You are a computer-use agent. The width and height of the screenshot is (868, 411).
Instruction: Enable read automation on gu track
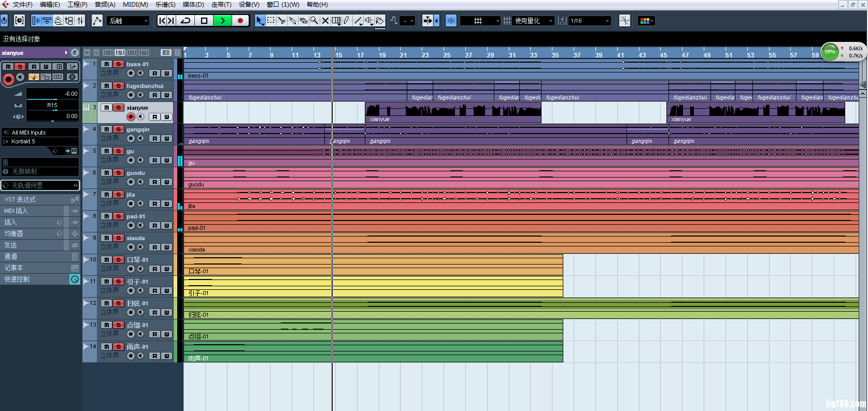154,160
